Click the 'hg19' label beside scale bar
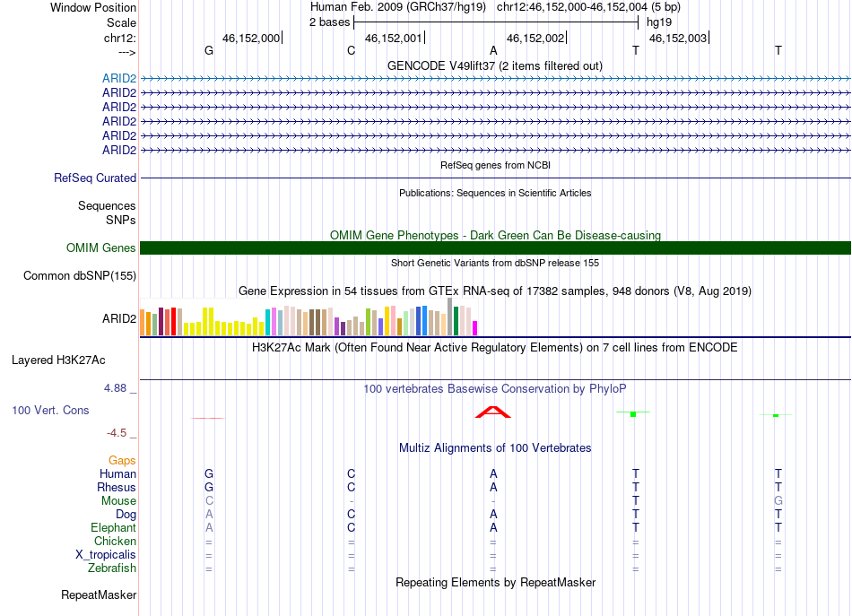This screenshot has width=852, height=616. [658, 22]
